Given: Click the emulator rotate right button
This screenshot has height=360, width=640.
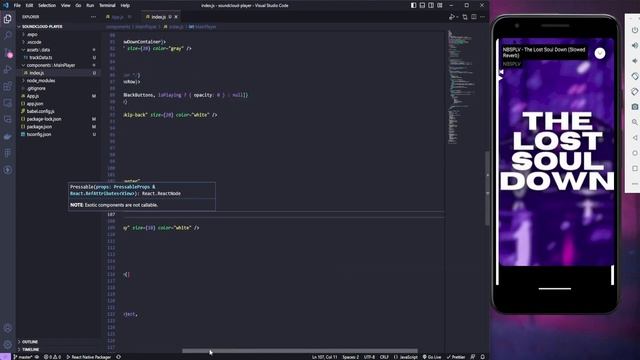Looking at the screenshot, I should (x=634, y=91).
